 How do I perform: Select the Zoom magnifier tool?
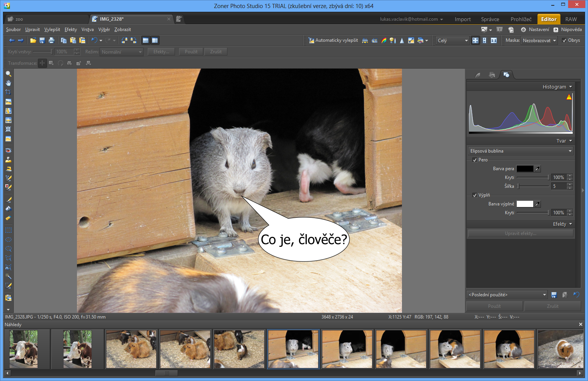point(8,74)
